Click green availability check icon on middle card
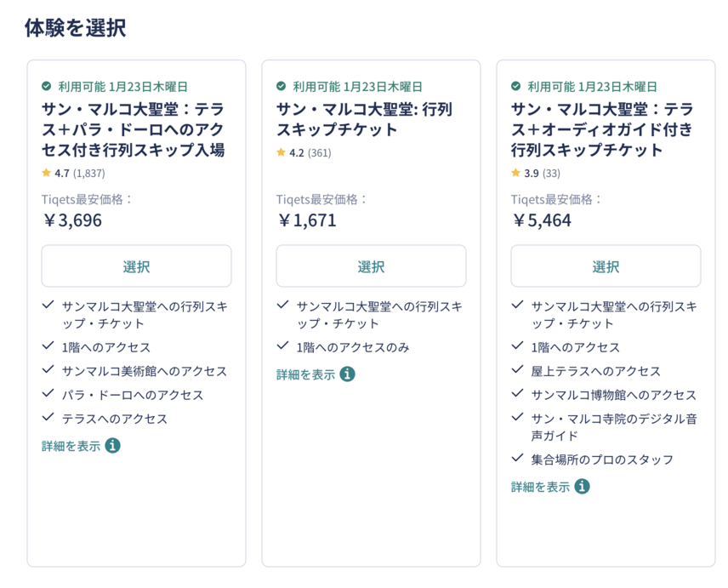This screenshot has height=588, width=728. [x=282, y=86]
